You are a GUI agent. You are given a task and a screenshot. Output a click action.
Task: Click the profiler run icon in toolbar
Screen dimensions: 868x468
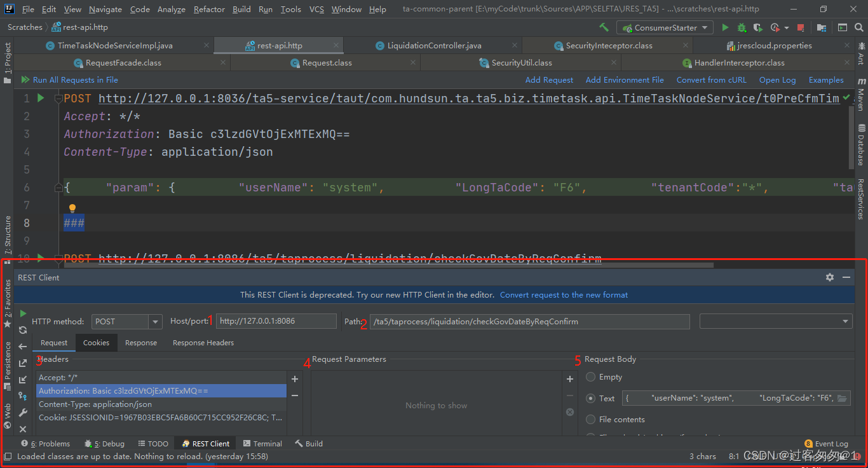pyautogui.click(x=775, y=27)
